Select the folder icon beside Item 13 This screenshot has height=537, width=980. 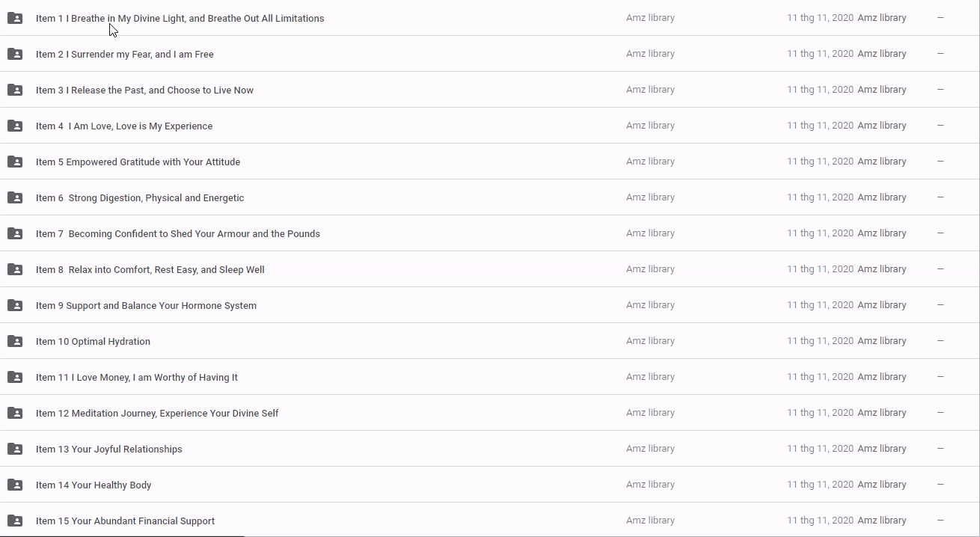[x=15, y=449]
